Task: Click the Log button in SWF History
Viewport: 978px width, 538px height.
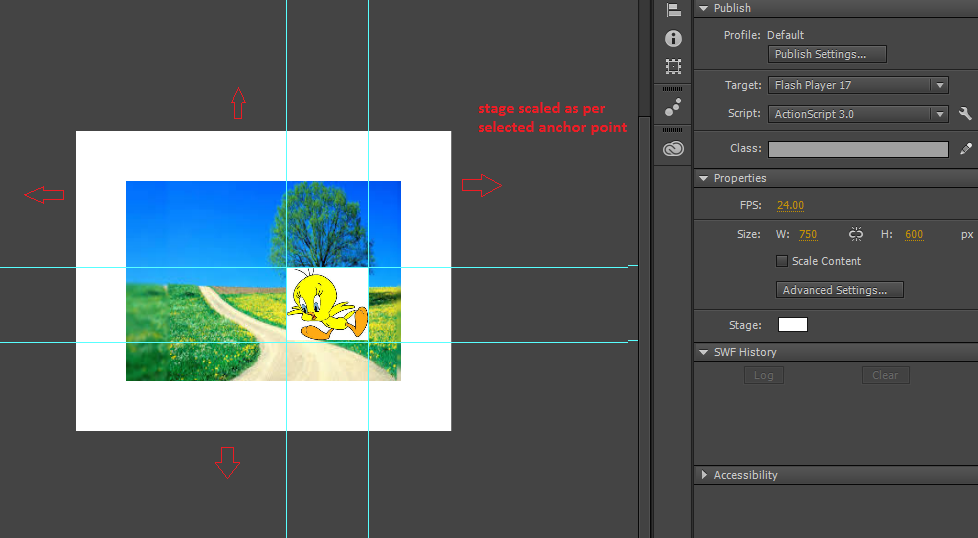Action: (x=763, y=375)
